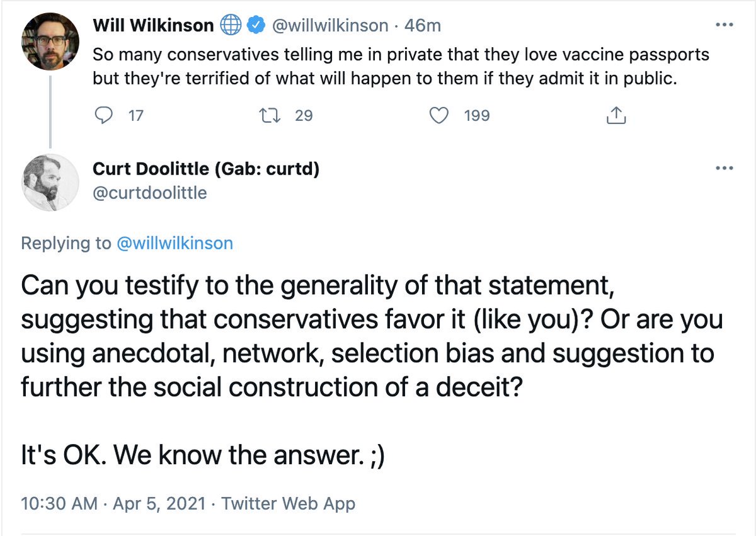Click the verified badge next to Will Wilkinson

pos(255,25)
